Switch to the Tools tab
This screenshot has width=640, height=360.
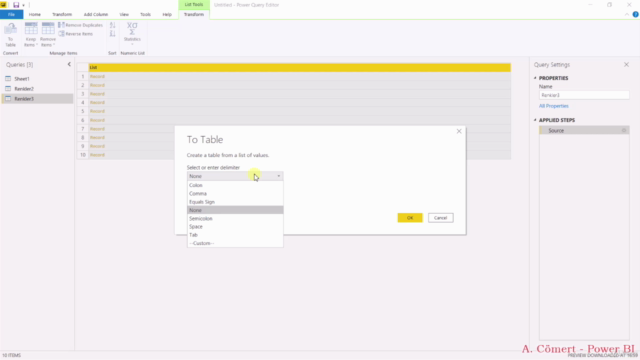[x=145, y=14]
